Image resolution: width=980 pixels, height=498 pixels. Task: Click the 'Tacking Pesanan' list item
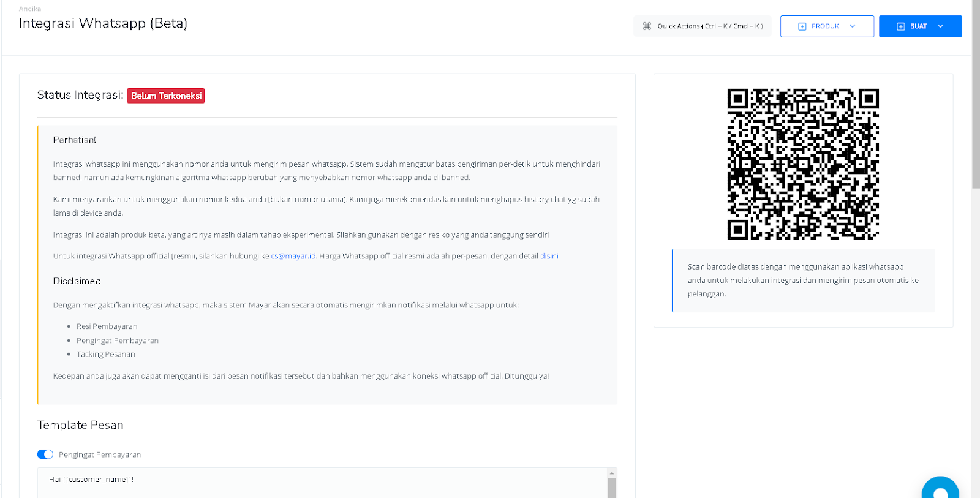pos(106,354)
